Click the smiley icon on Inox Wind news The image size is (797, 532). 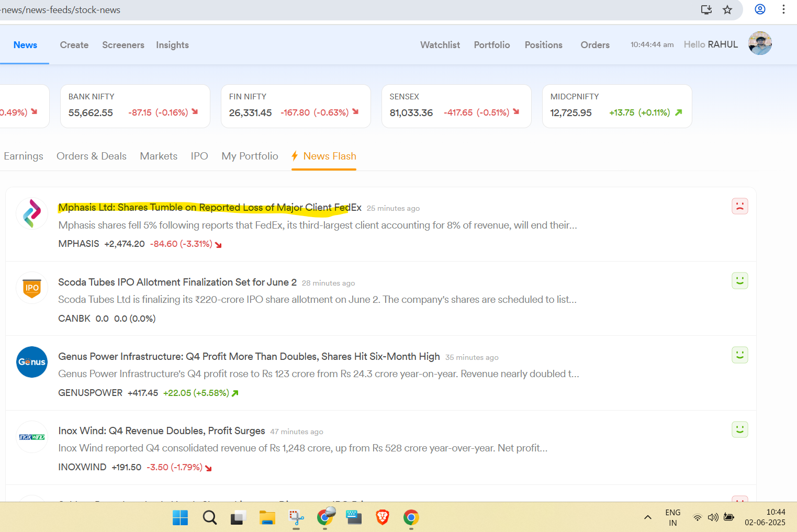tap(739, 429)
